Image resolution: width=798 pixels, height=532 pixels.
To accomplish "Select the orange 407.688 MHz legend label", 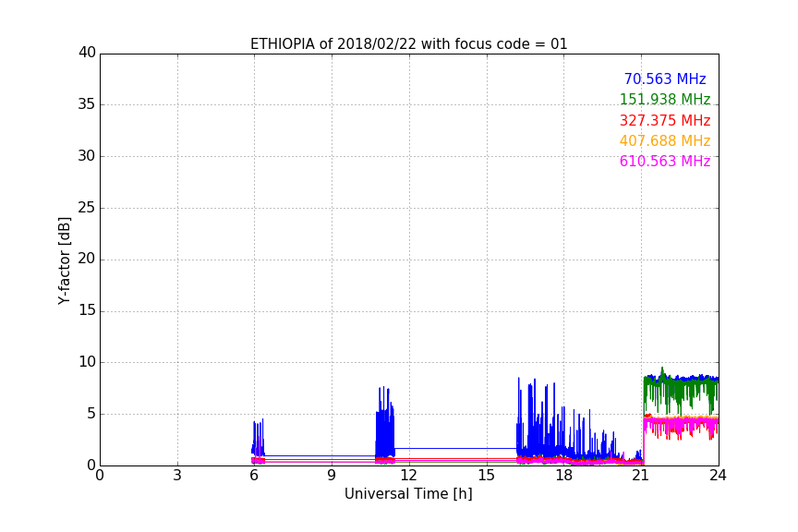I will (x=665, y=140).
